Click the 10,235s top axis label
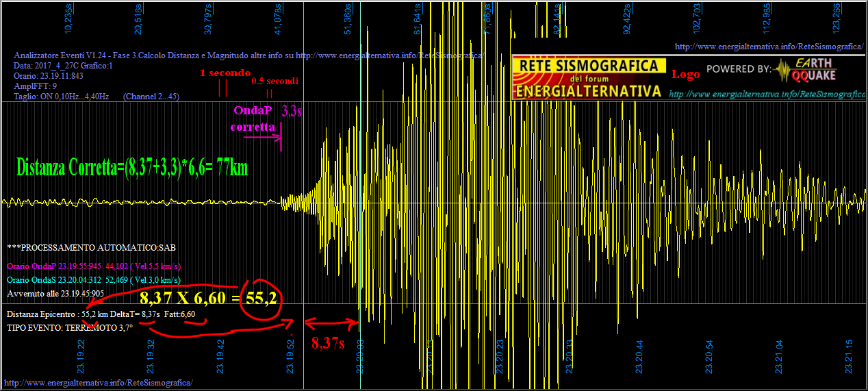This screenshot has height=391, width=868. [x=68, y=18]
